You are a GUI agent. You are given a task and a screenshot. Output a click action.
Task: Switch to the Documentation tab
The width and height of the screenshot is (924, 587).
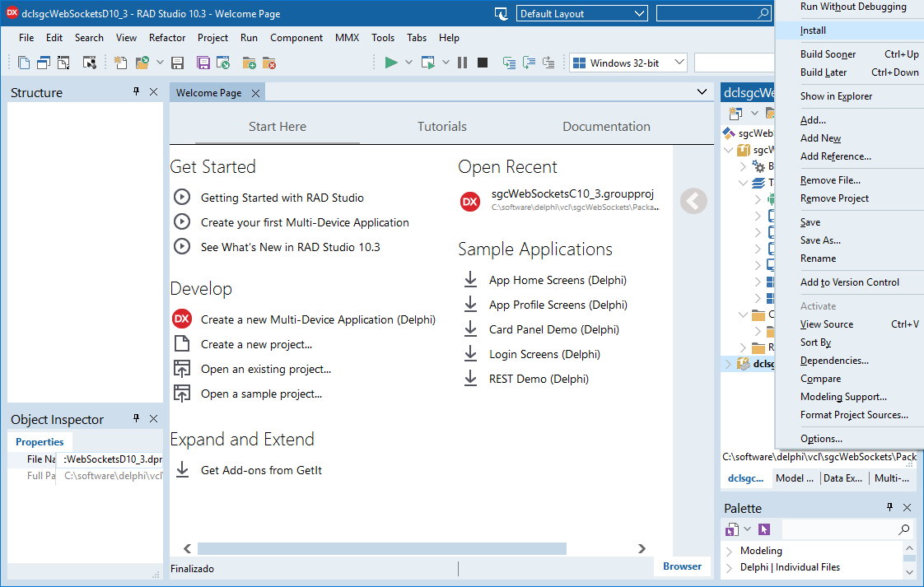(606, 127)
